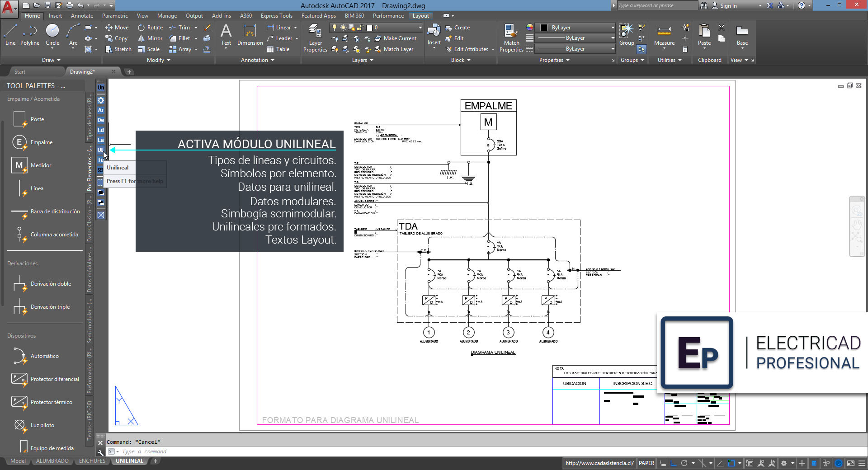Activate the Arc tool
The image size is (868, 470).
(73, 35)
